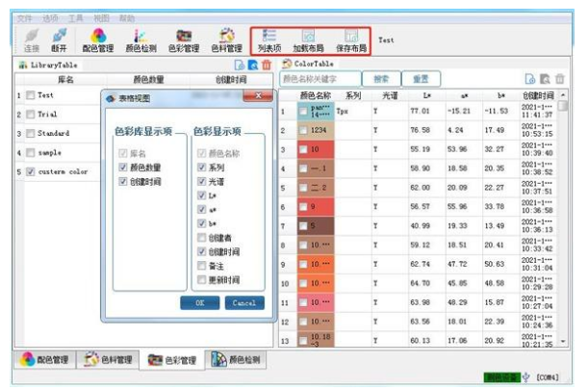Toggle L* checkbox in 色彩显示项
Image resolution: width=588 pixels, height=389 pixels.
(202, 195)
